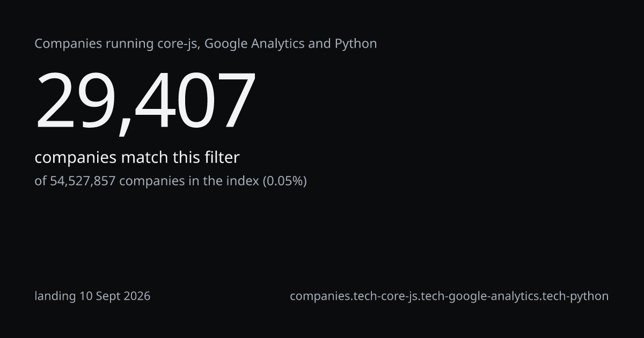Click the 54,527,857 total index number
Viewport: 644px width, 338px height.
[x=83, y=181]
